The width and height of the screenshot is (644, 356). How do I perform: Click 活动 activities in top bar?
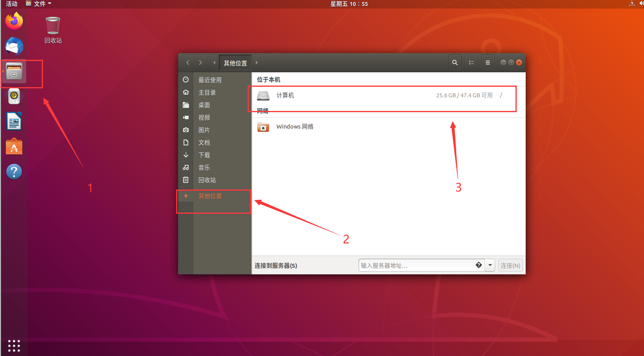click(12, 4)
